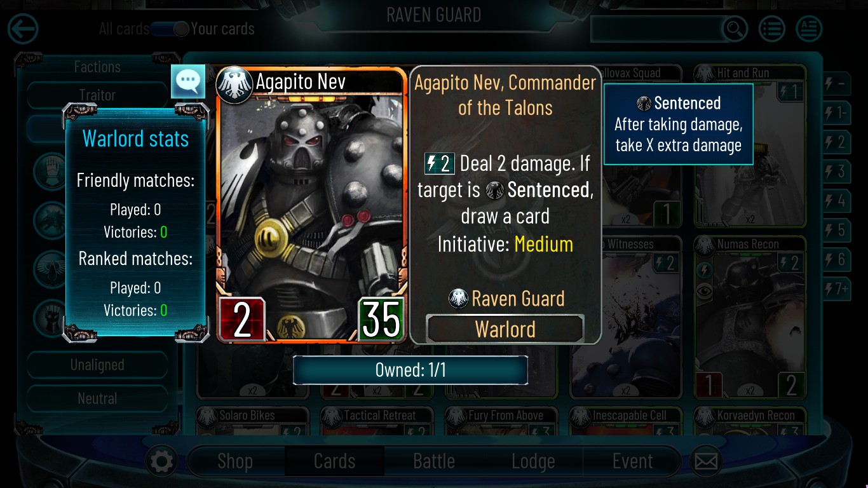This screenshot has height=488, width=868.
Task: Filter by energy cost 2
Action: (836, 142)
